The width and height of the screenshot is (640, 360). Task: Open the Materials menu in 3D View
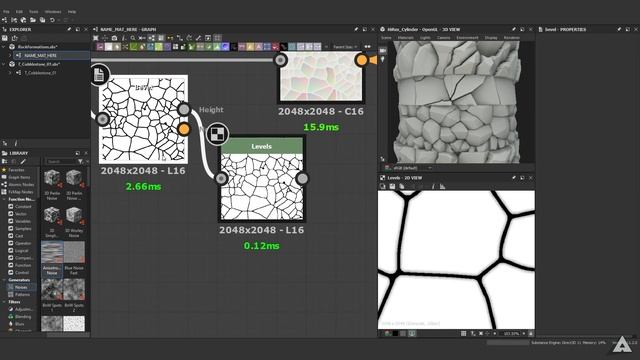coord(405,38)
